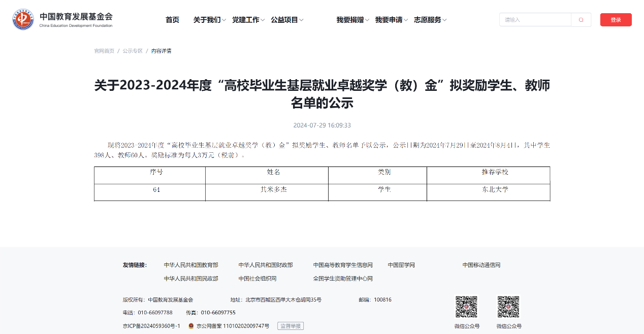The height and width of the screenshot is (334, 644).
Task: Go to the 首页 navigation item
Action: pyautogui.click(x=172, y=20)
